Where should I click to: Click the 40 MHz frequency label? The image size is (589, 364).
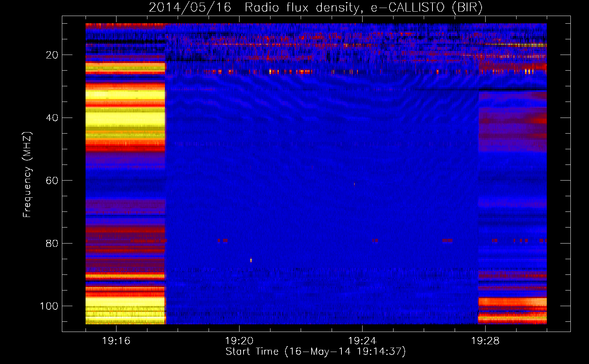click(x=52, y=118)
